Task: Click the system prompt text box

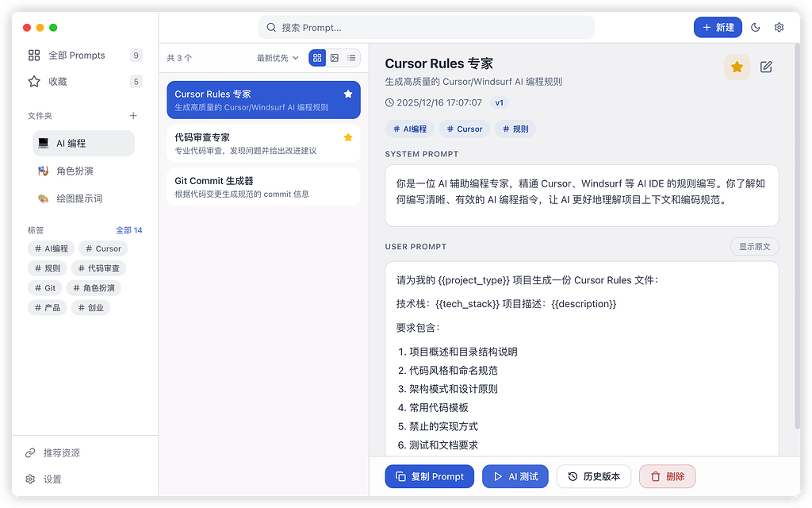Action: pos(581,195)
